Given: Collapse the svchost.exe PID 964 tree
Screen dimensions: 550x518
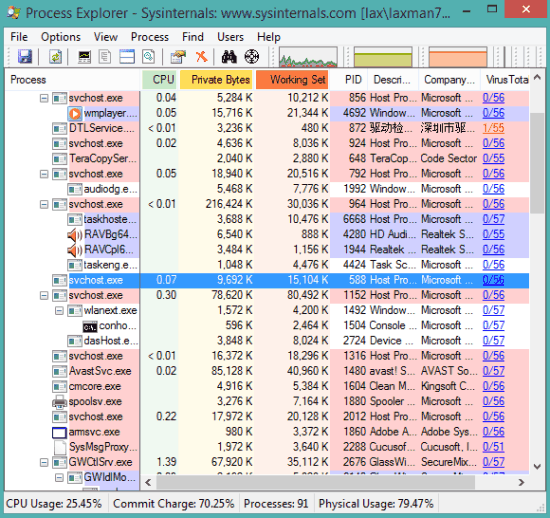Looking at the screenshot, I should 44,204.
